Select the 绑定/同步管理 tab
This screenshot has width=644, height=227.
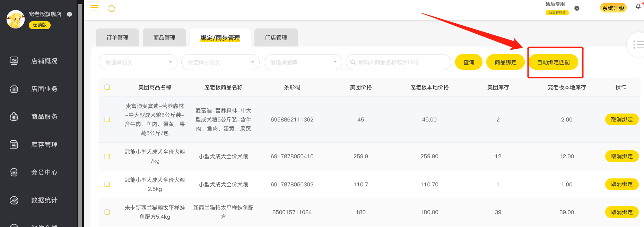pos(220,37)
